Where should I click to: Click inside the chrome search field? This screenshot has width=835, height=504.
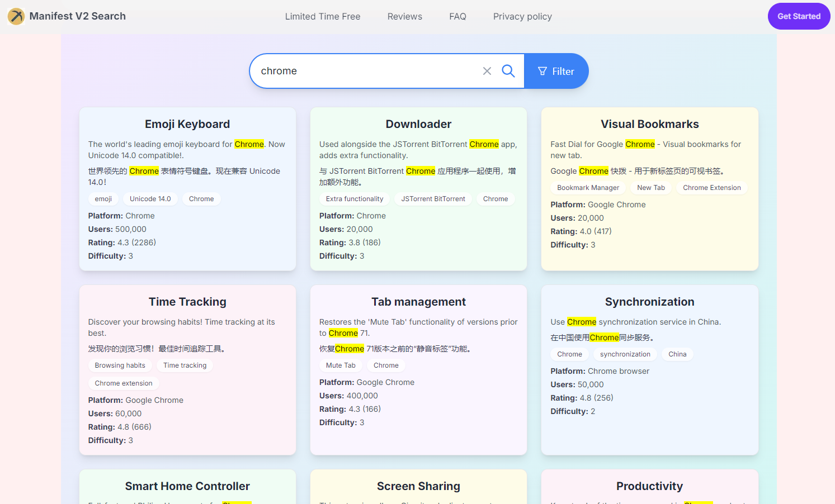[x=366, y=71]
